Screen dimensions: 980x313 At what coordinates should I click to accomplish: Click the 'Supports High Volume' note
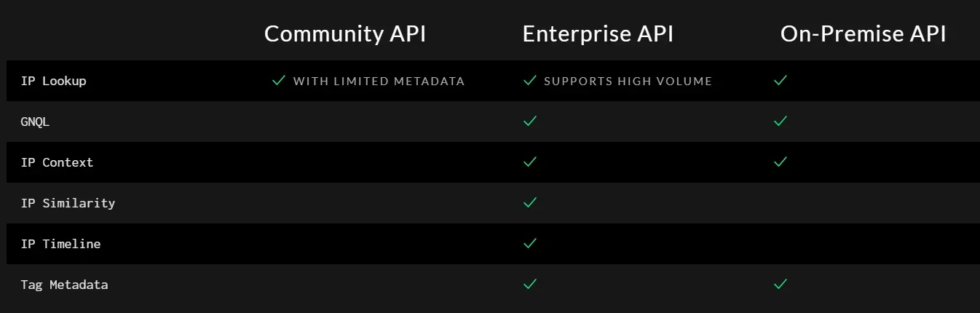pyautogui.click(x=628, y=82)
